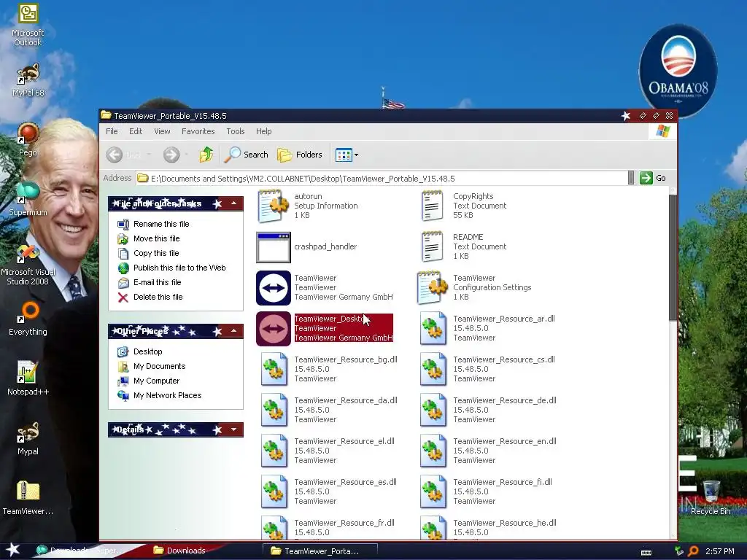This screenshot has width=747, height=560.
Task: Click the Start button star on taskbar
Action: 12,550
